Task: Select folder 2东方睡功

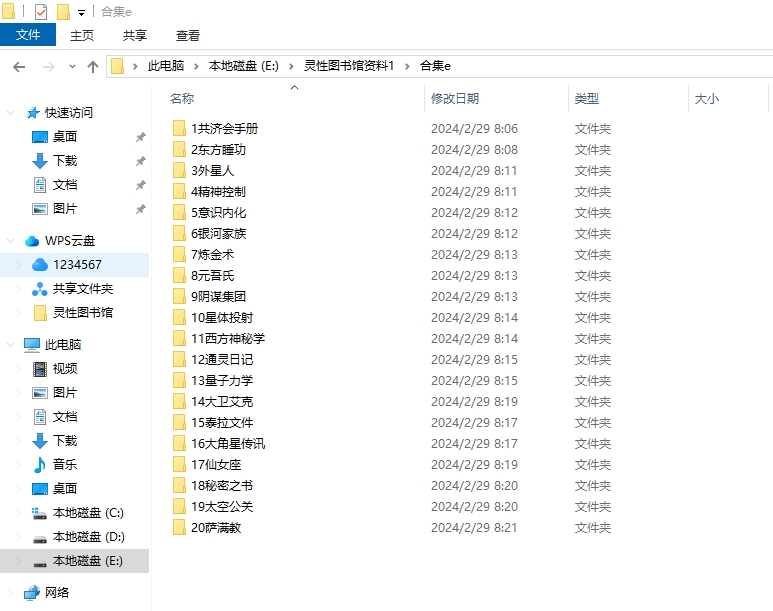Action: 218,149
